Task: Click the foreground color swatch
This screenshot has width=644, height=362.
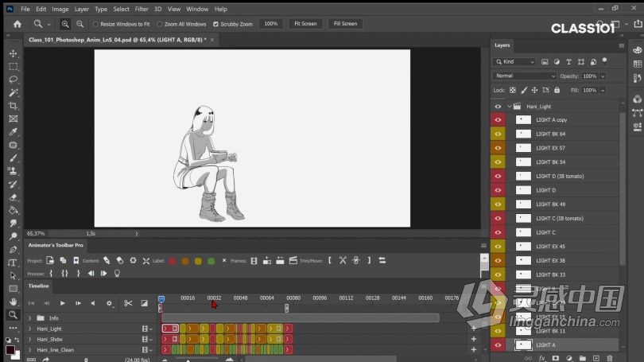Action: 10,350
